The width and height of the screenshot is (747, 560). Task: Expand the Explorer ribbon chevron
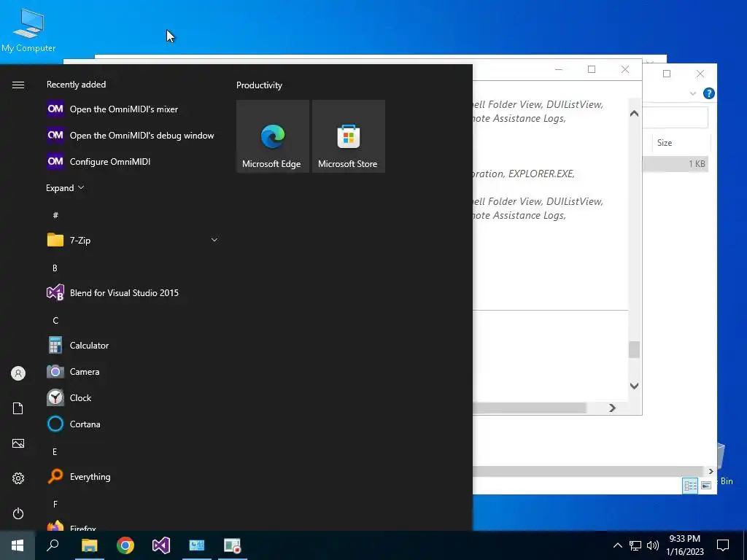click(693, 93)
